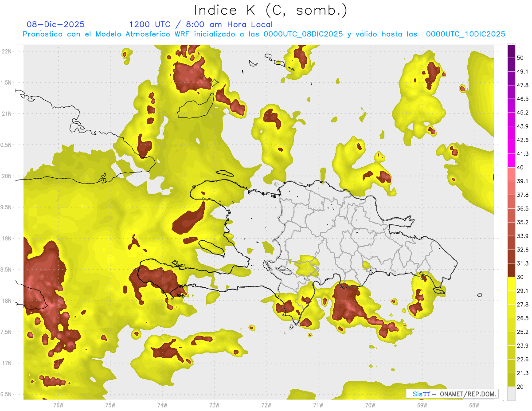Click the colorbar value 35.2
The image size is (532, 411).
[523, 222]
